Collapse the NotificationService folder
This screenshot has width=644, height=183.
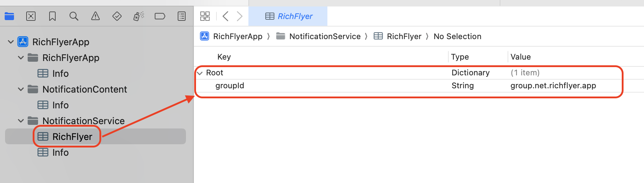[21, 121]
